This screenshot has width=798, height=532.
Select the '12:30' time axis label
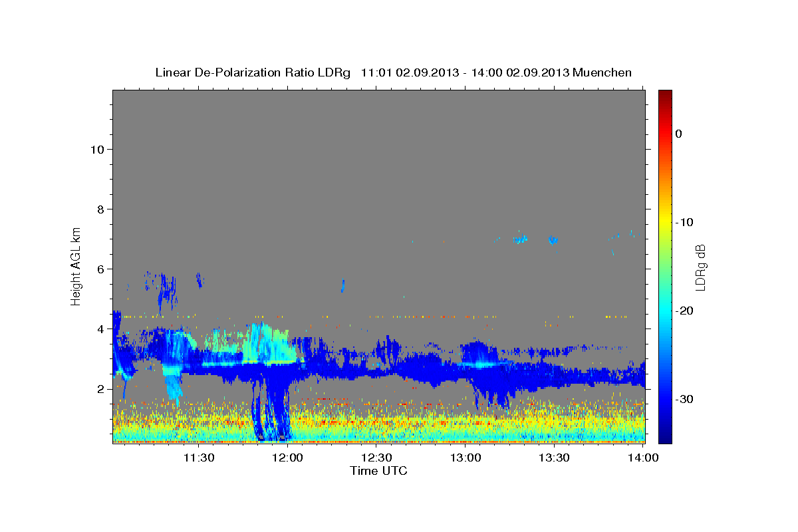pos(376,458)
